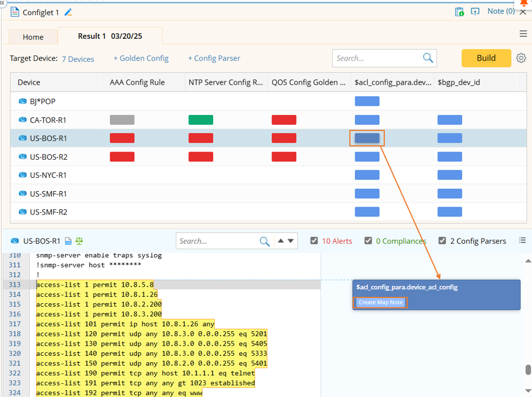
Task: Click the clipboard icon left of Note
Action: pos(459,11)
